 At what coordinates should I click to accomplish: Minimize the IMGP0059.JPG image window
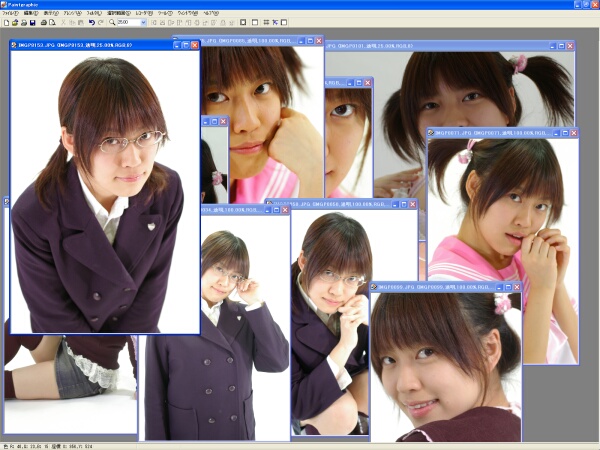click(499, 287)
